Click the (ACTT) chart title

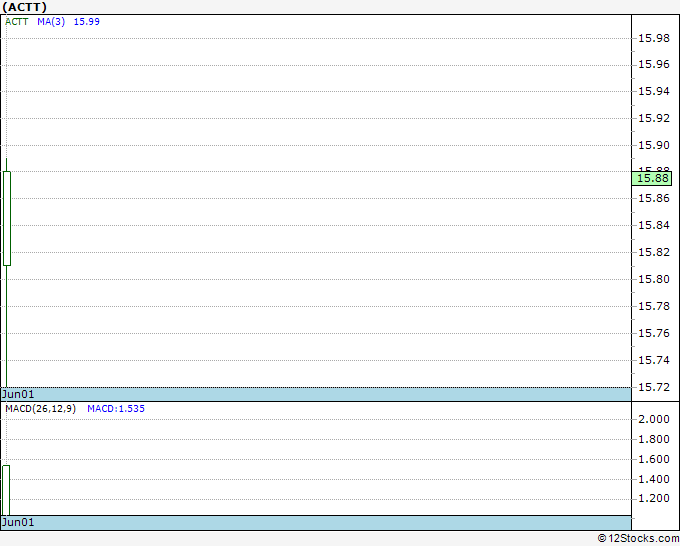(25, 7)
